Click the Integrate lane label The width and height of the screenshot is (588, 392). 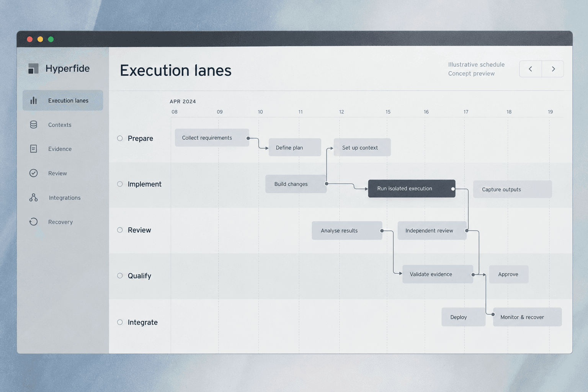[x=143, y=322]
